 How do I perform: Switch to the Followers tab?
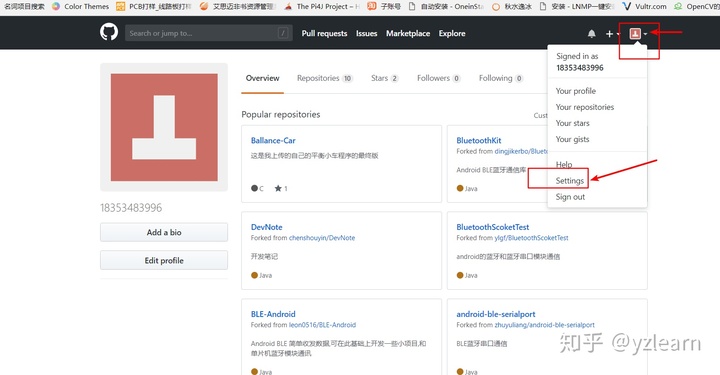(x=439, y=78)
